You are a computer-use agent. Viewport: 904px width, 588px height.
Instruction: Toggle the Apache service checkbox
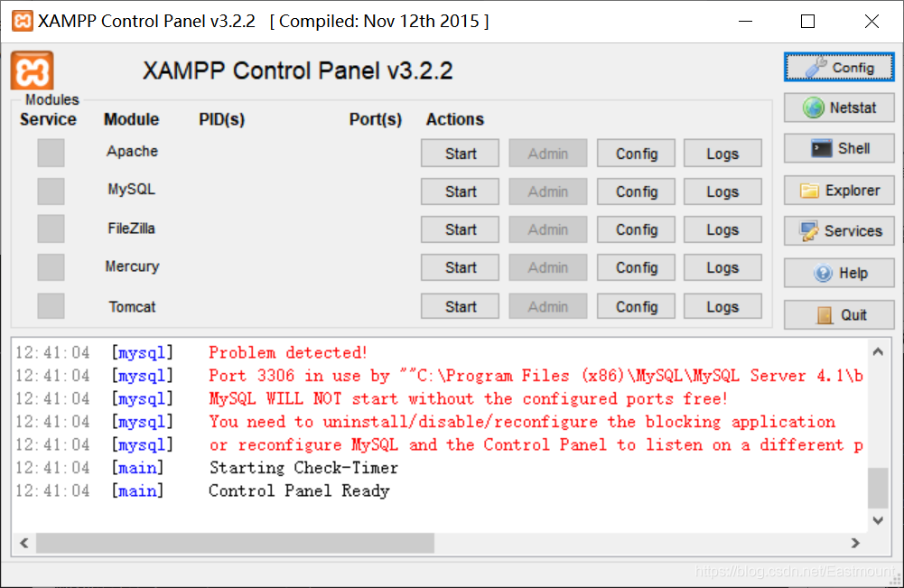pos(51,153)
